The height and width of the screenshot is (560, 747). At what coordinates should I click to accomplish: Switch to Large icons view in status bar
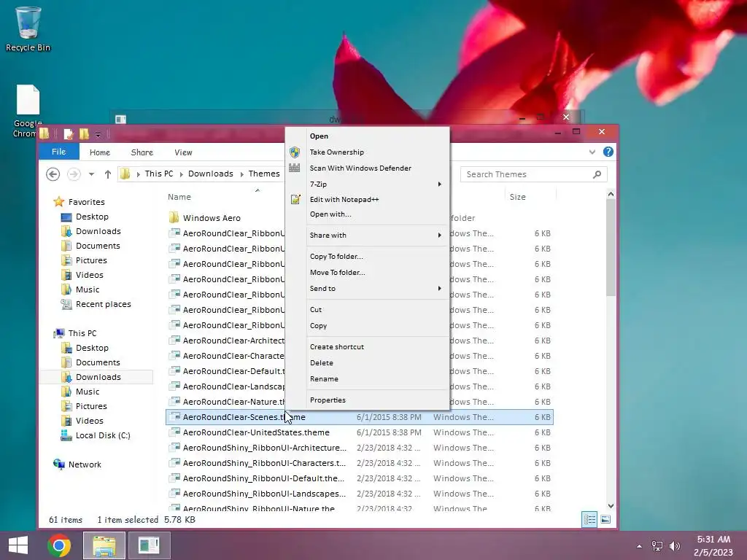605,519
